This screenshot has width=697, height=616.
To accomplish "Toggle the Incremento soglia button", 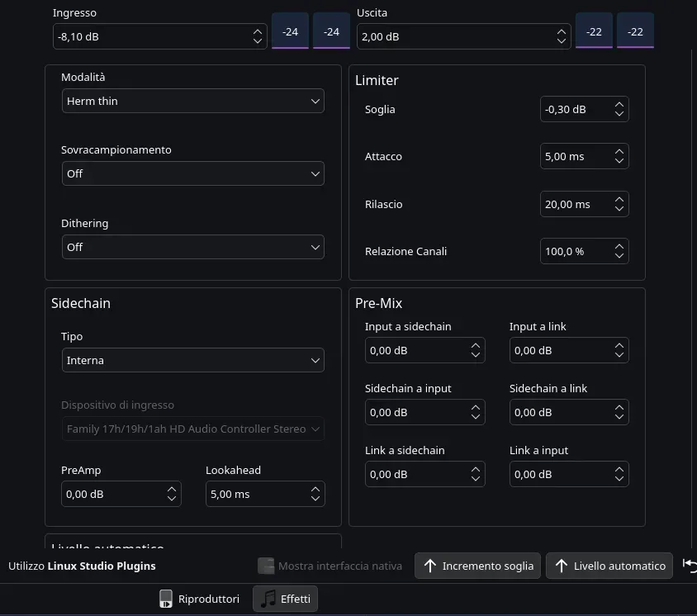I will tap(477, 566).
